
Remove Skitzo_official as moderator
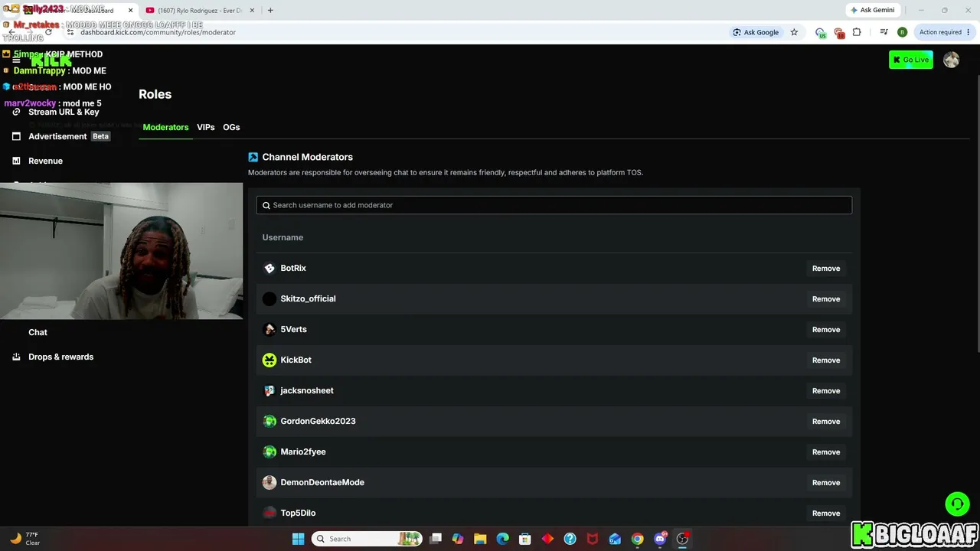point(826,299)
